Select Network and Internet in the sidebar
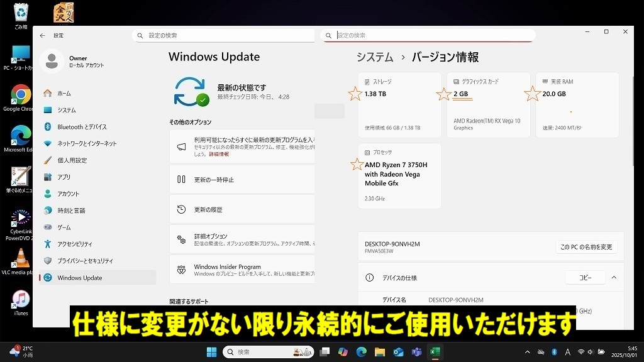Viewport: 644px width, 362px height. tap(87, 143)
